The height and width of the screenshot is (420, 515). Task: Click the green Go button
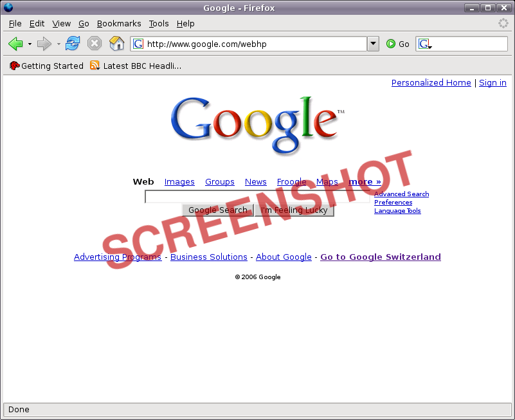point(398,44)
